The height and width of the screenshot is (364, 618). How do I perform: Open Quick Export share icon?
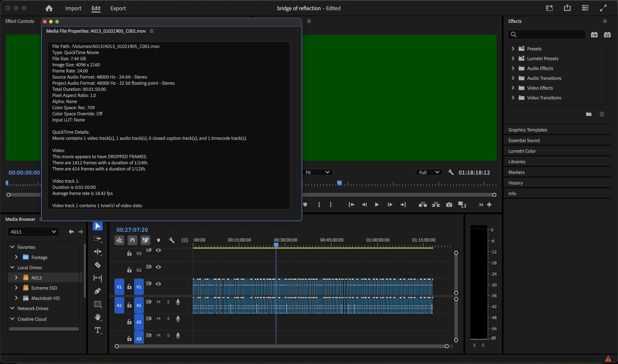click(567, 8)
